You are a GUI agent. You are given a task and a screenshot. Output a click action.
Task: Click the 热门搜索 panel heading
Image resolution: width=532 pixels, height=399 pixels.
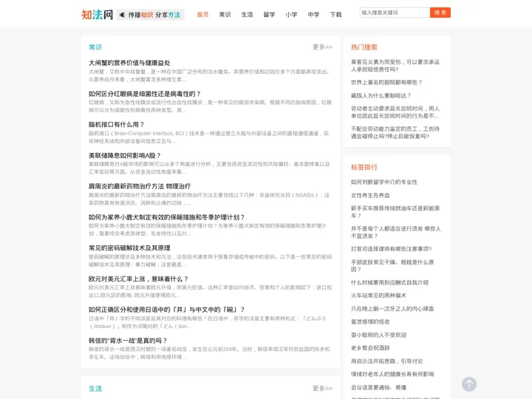(x=364, y=47)
